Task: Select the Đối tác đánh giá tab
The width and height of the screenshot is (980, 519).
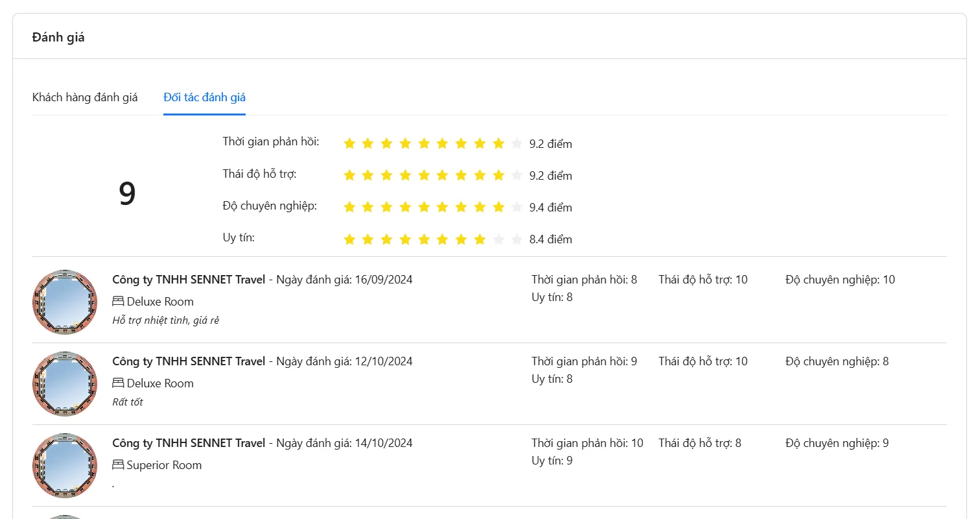Action: click(x=204, y=97)
